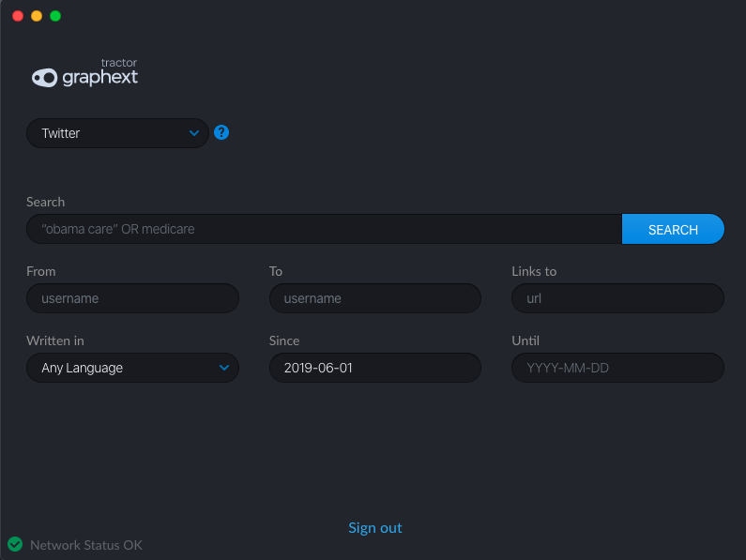746x560 pixels.
Task: Maximize the window with the green button
Action: click(x=55, y=16)
